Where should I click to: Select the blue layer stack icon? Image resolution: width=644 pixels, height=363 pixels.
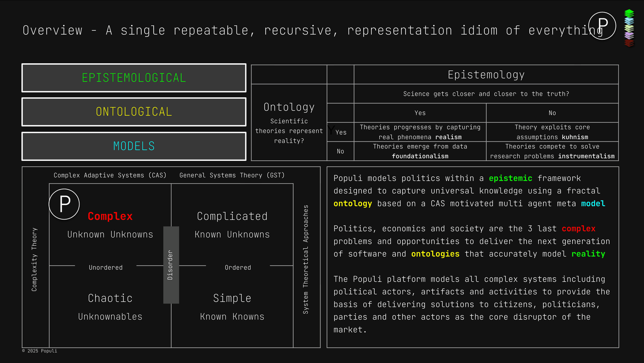coord(629,21)
